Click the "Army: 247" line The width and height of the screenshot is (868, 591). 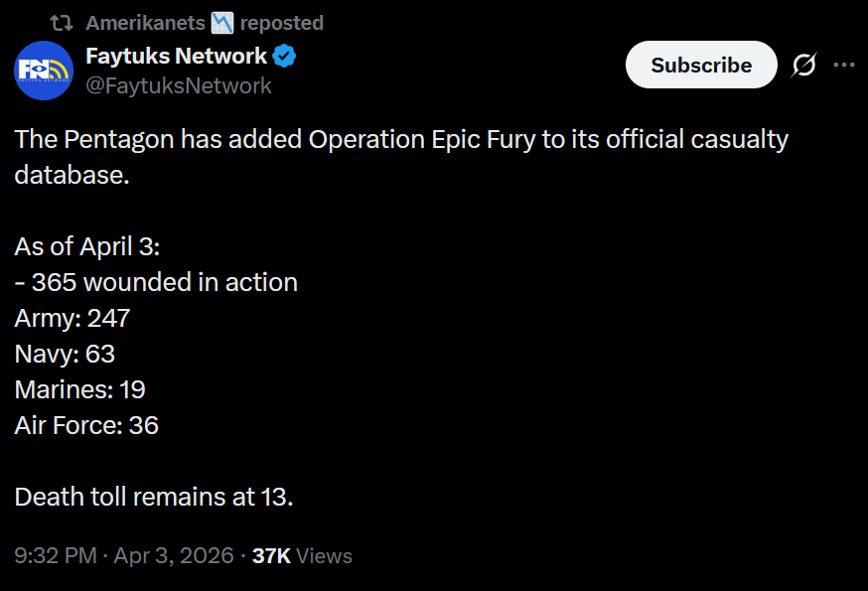click(x=72, y=318)
